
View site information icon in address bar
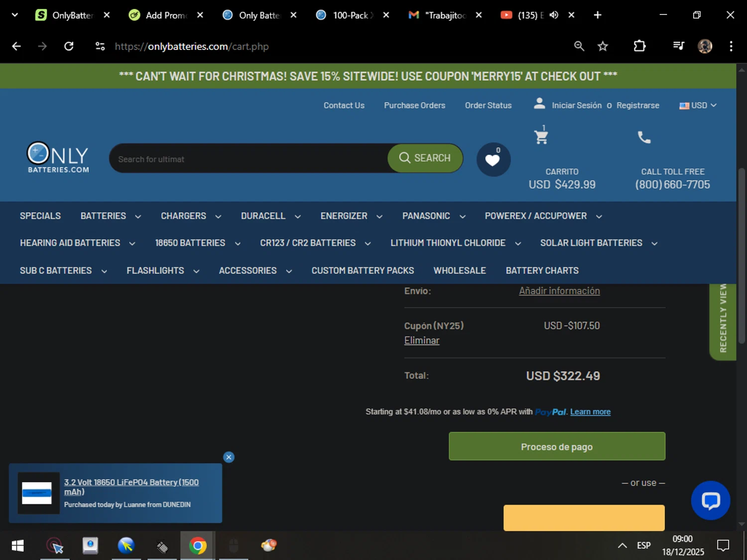(100, 46)
